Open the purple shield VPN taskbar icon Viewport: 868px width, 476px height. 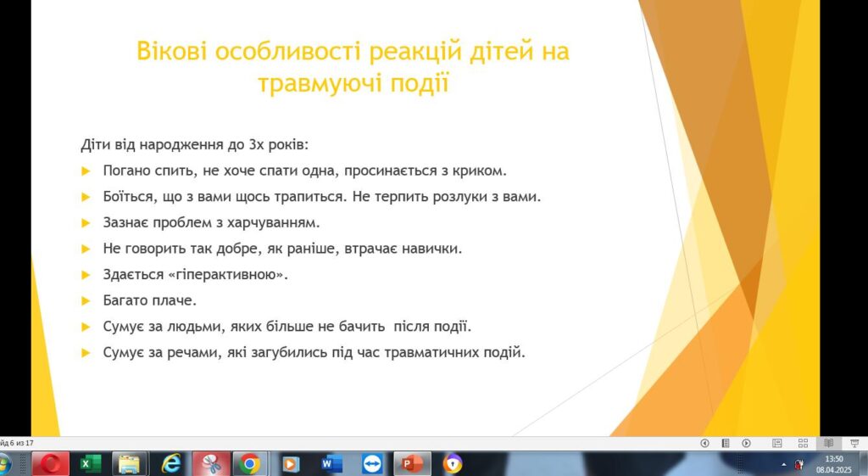click(x=453, y=464)
